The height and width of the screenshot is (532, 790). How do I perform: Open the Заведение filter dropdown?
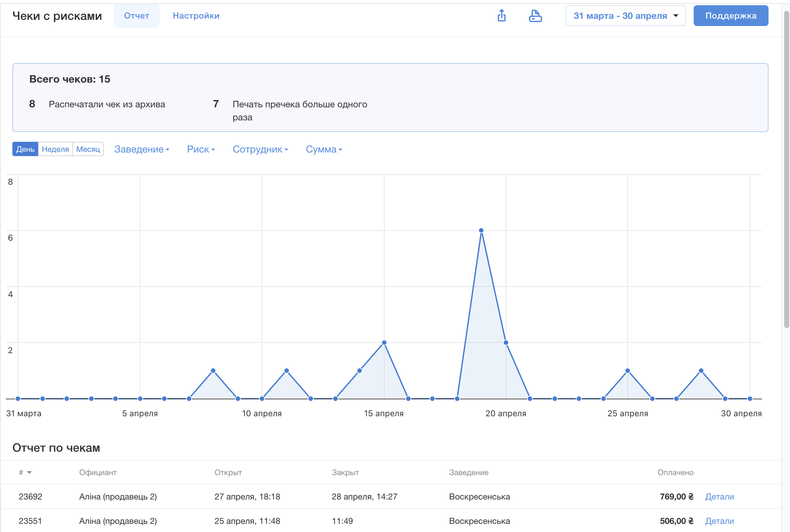pyautogui.click(x=142, y=149)
